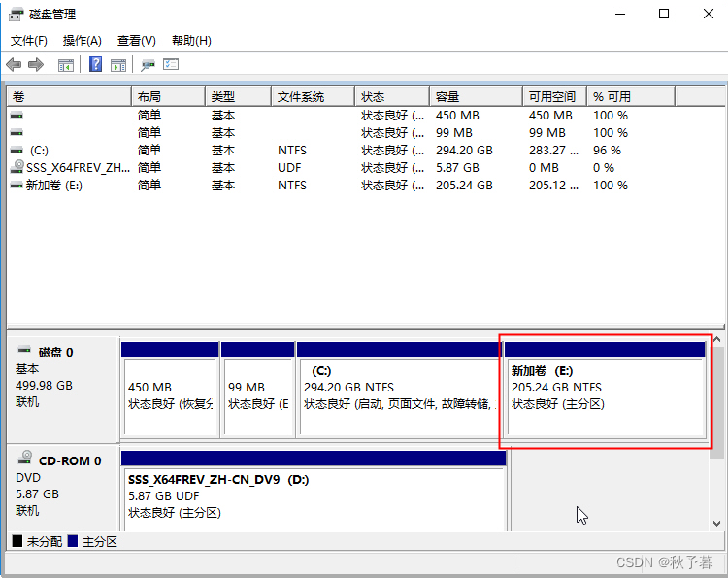Click the CD-ROM 0 disc icon
Screen dimensions: 728x578
coord(25,458)
